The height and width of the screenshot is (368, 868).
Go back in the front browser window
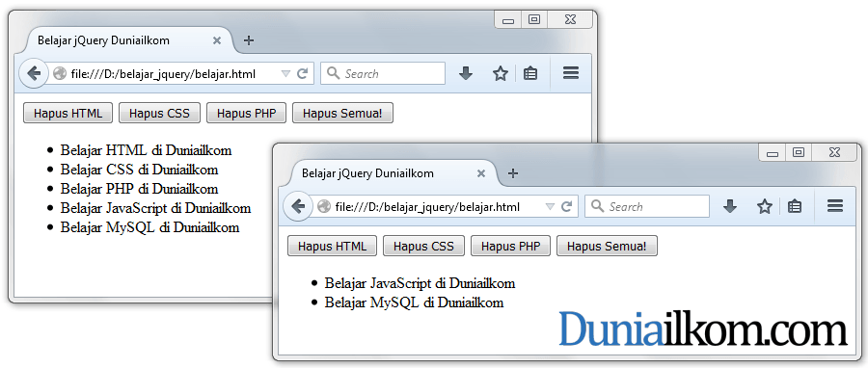[x=297, y=207]
